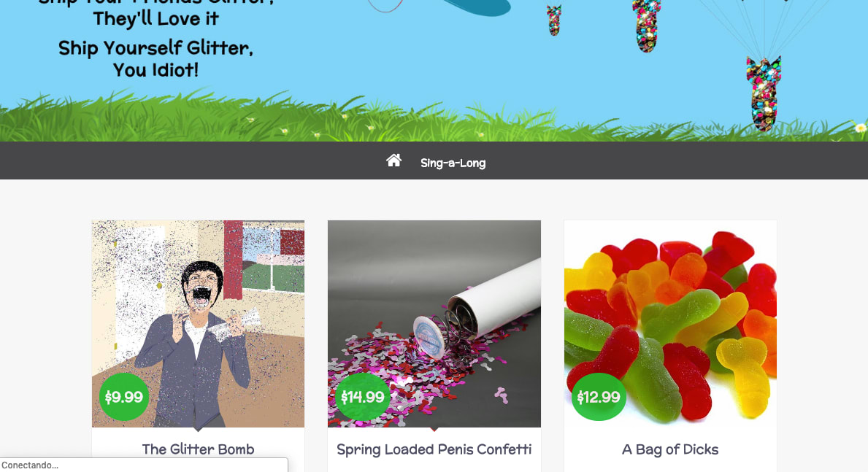Click the $14.99 price badge
The image size is (868, 472).
click(363, 397)
